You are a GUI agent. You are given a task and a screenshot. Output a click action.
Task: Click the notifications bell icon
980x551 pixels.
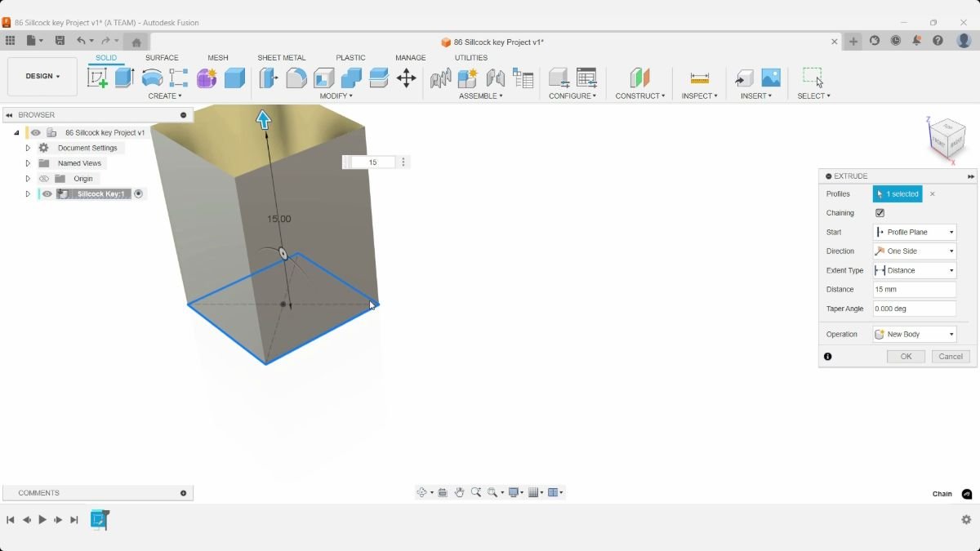(917, 41)
